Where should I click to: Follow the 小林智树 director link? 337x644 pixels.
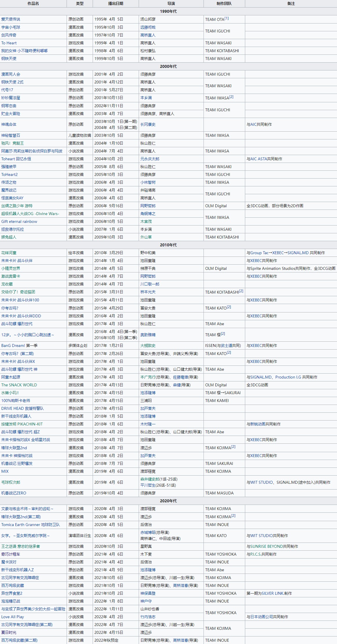point(148,182)
